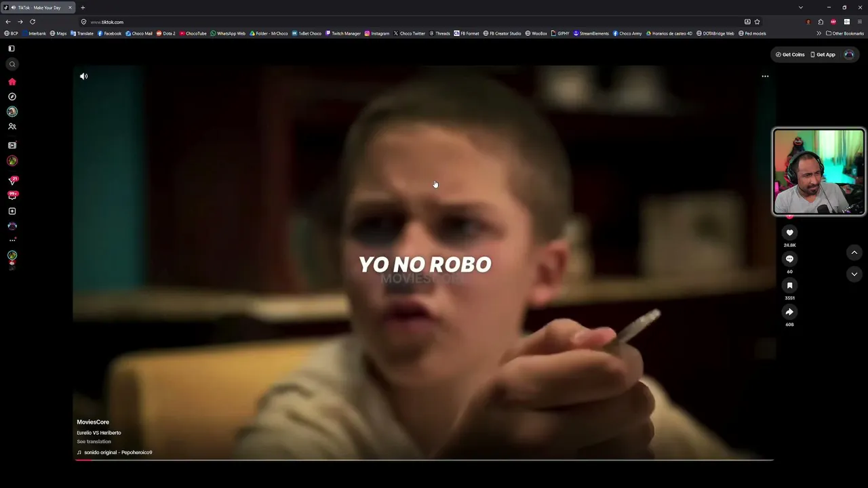Mute the video with the speaker icon
The height and width of the screenshot is (488, 868).
pos(83,77)
